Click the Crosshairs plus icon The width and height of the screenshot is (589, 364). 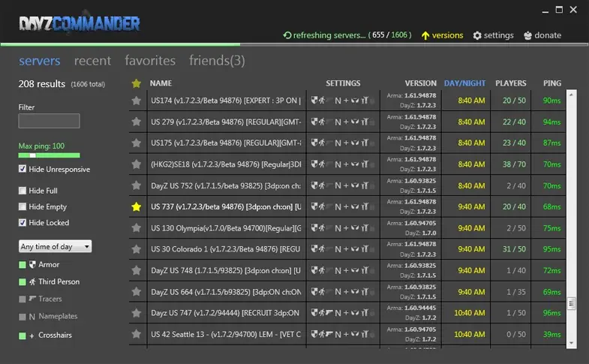point(32,335)
